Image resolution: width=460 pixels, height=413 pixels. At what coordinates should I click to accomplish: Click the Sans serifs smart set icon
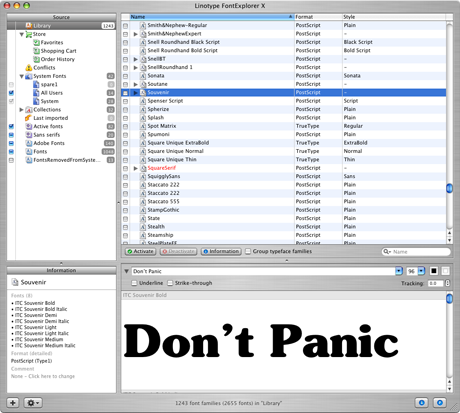click(29, 135)
